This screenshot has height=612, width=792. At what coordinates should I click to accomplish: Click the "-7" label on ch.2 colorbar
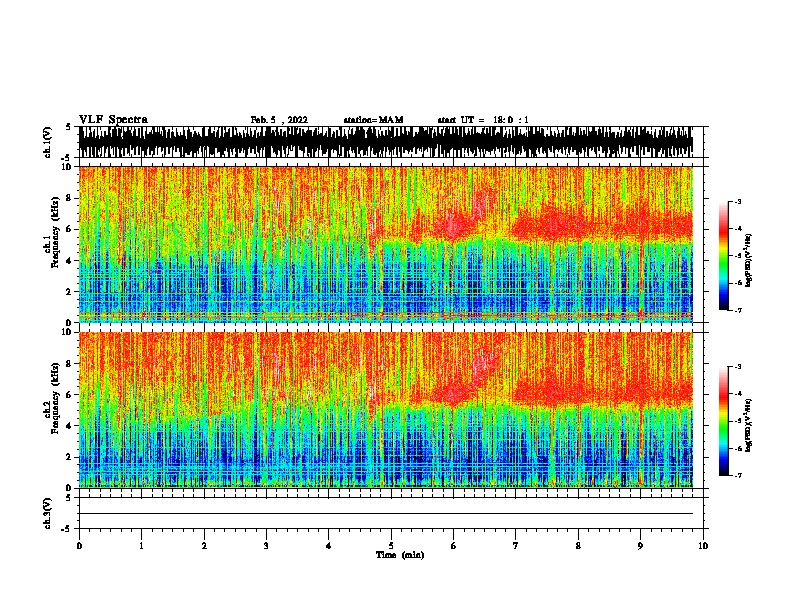737,475
